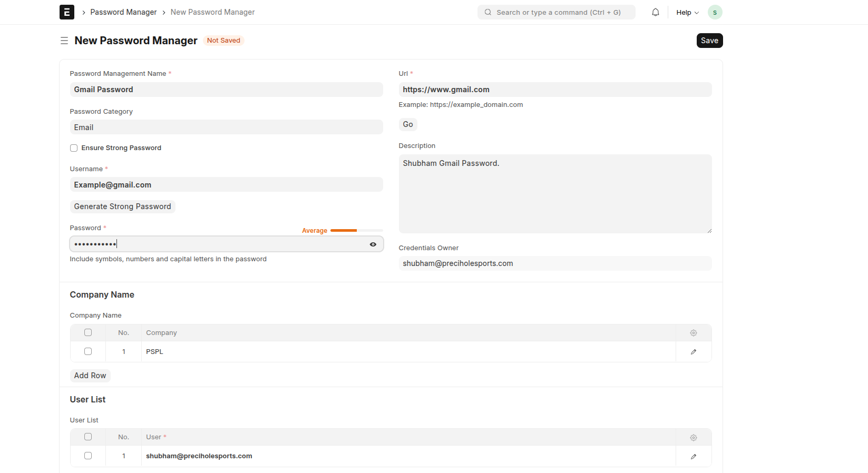This screenshot has height=473, width=868.
Task: Click the search or command bar
Action: pos(556,12)
